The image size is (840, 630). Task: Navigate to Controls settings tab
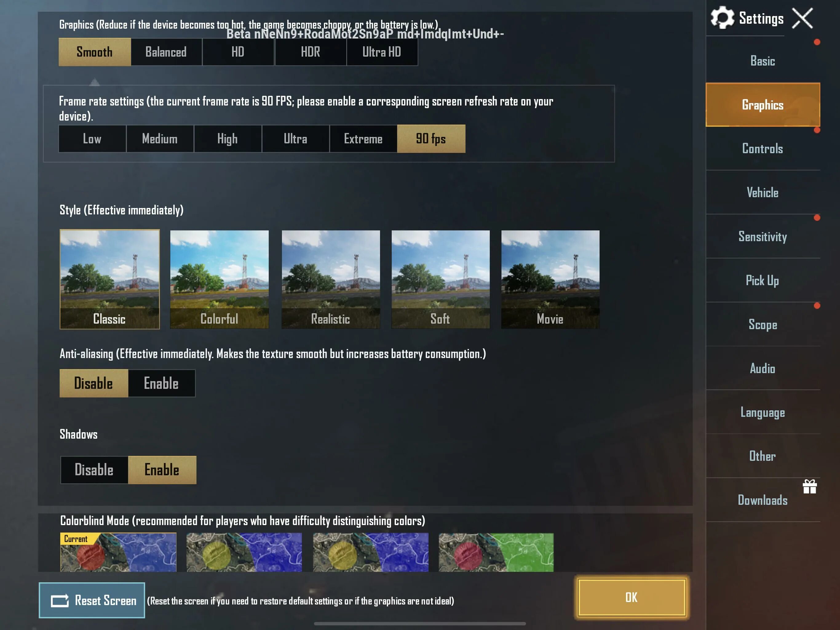tap(763, 148)
